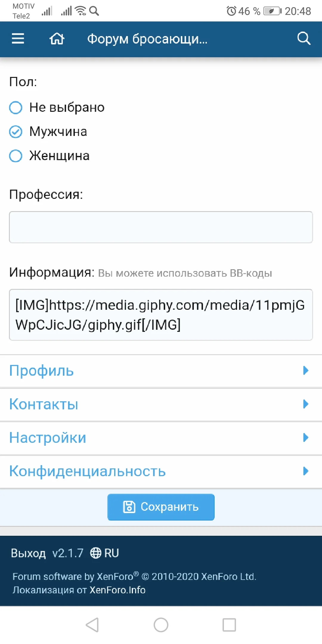The image size is (322, 644).
Task: Select the 'Не выбрано' gender option
Action: 16,108
